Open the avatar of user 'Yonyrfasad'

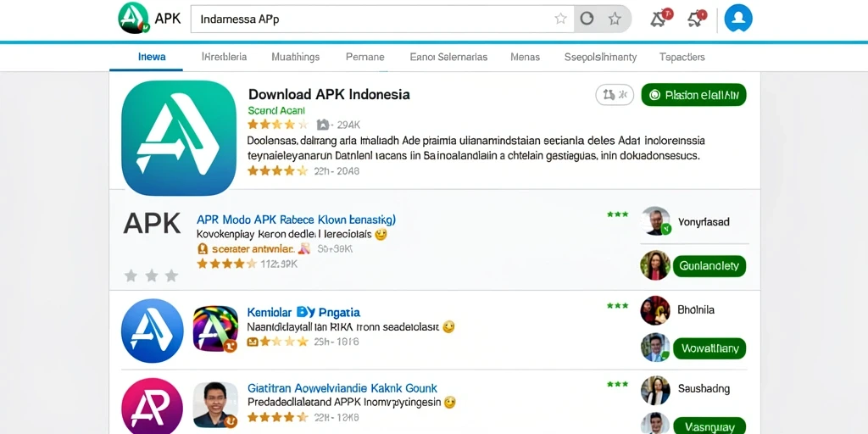point(656,221)
